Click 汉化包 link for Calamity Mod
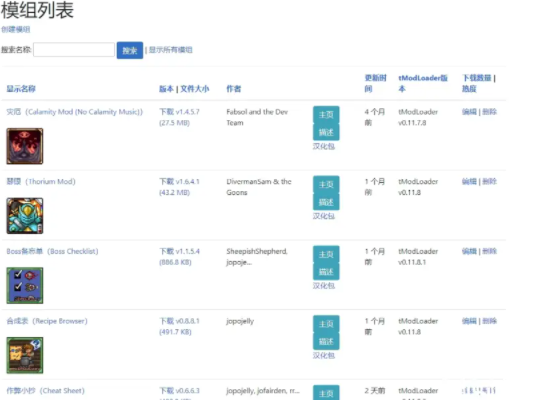This screenshot has width=539, height=402. point(324,146)
